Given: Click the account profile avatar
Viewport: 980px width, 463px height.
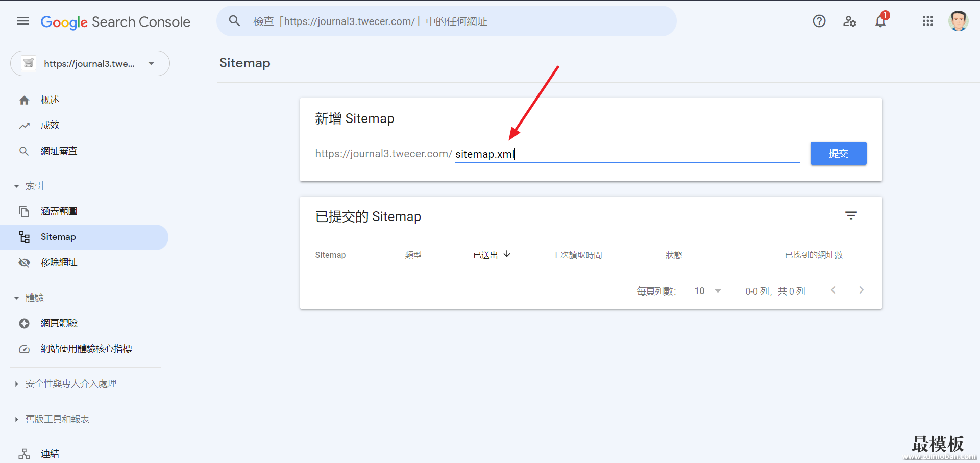Looking at the screenshot, I should (x=958, y=21).
